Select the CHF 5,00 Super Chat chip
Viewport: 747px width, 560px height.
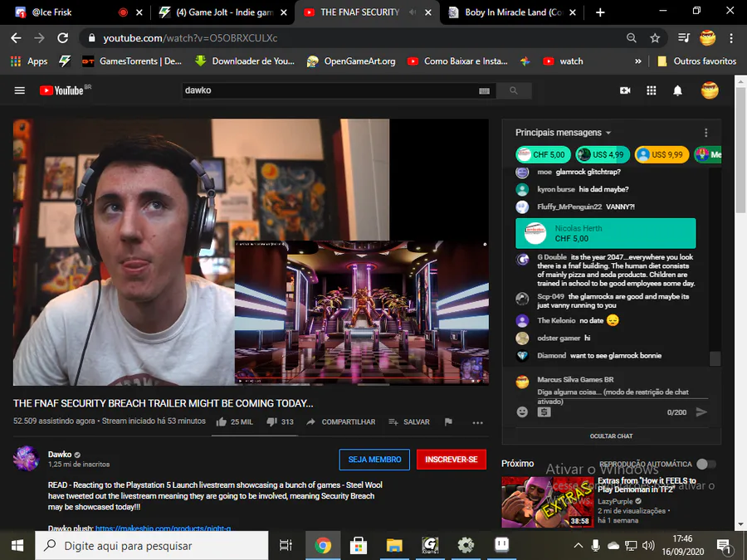click(541, 155)
